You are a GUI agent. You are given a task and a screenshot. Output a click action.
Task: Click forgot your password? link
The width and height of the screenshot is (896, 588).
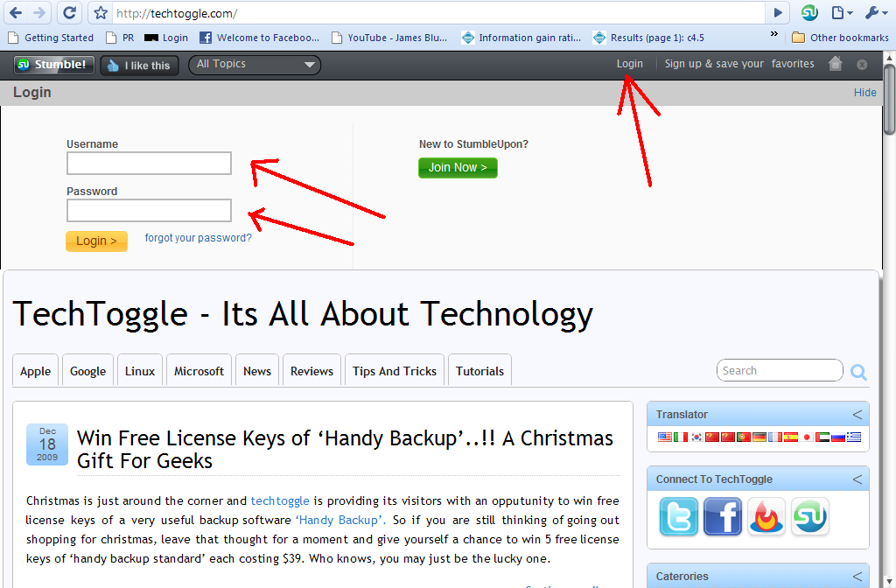[x=199, y=238]
